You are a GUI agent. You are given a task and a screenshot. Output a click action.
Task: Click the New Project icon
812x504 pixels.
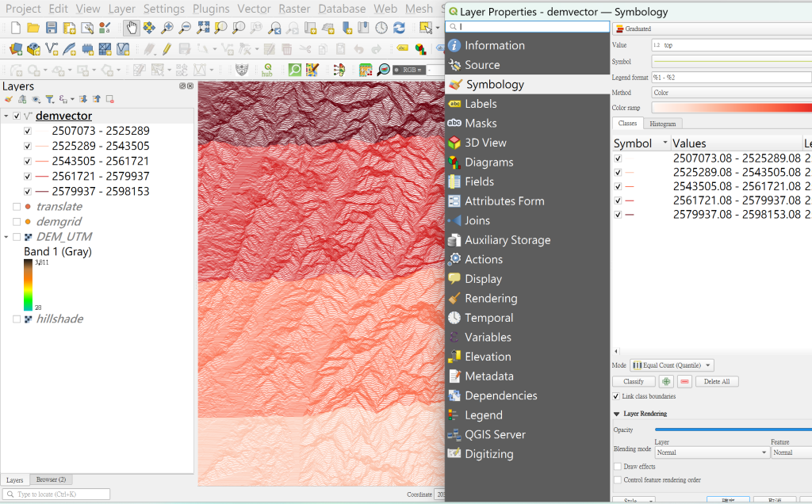[x=16, y=28]
